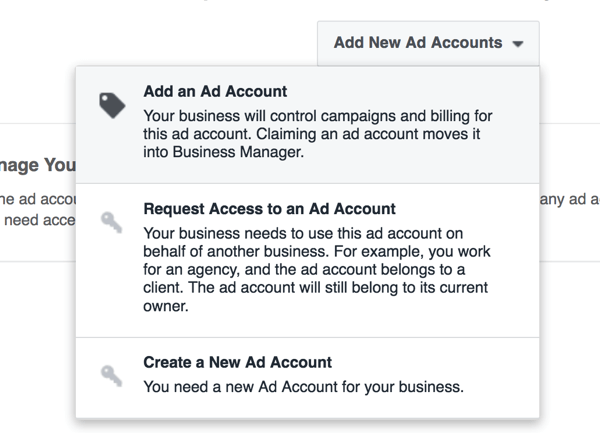The width and height of the screenshot is (600, 433).
Task: Click the 'any ad a' text right of menu
Action: tap(570, 199)
